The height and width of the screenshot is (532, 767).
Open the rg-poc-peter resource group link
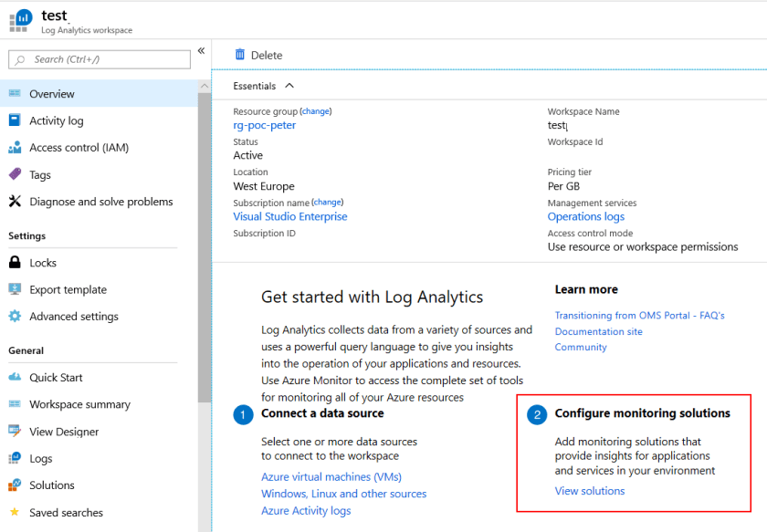point(265,125)
